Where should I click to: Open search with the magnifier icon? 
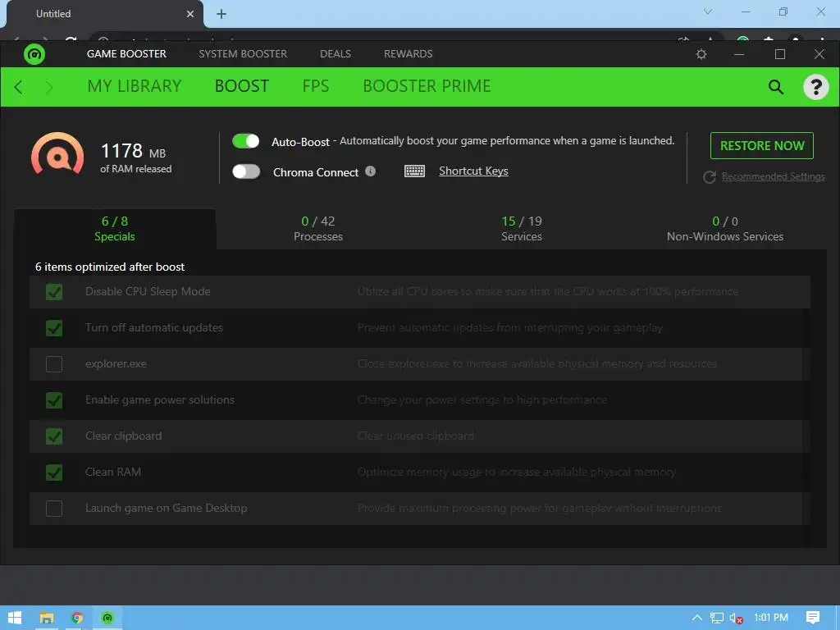[775, 87]
